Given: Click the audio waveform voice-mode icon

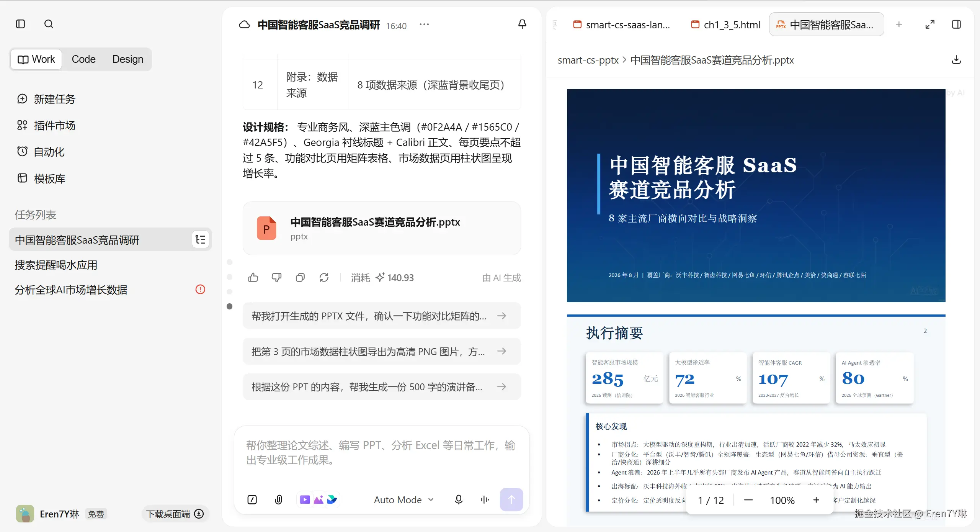Looking at the screenshot, I should 485,499.
